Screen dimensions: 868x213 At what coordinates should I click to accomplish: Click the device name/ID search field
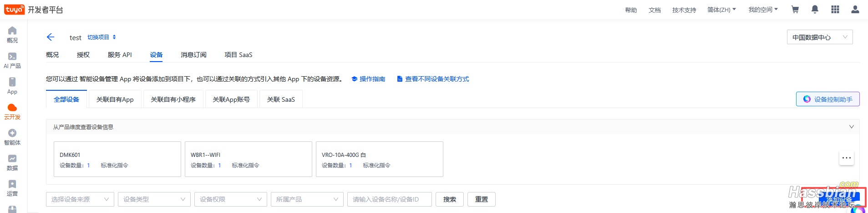pyautogui.click(x=389, y=199)
